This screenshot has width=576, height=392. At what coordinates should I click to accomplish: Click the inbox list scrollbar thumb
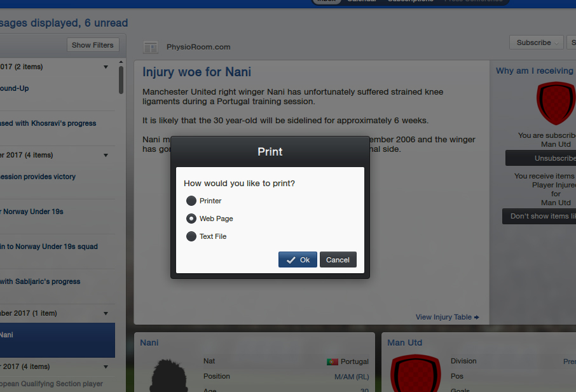click(121, 79)
